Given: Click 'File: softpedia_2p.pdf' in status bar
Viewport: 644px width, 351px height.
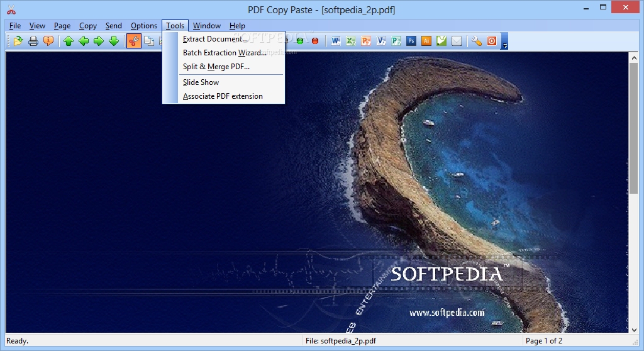Looking at the screenshot, I should [x=341, y=341].
